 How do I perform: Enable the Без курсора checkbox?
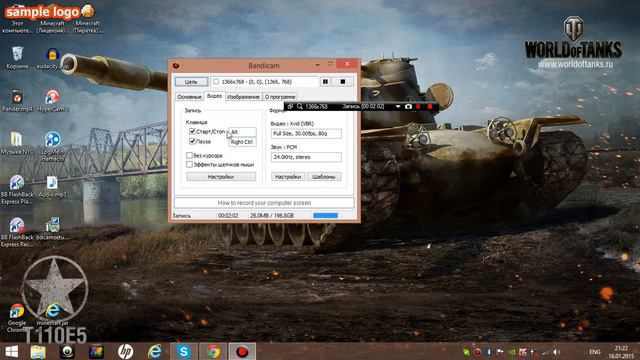(x=189, y=155)
